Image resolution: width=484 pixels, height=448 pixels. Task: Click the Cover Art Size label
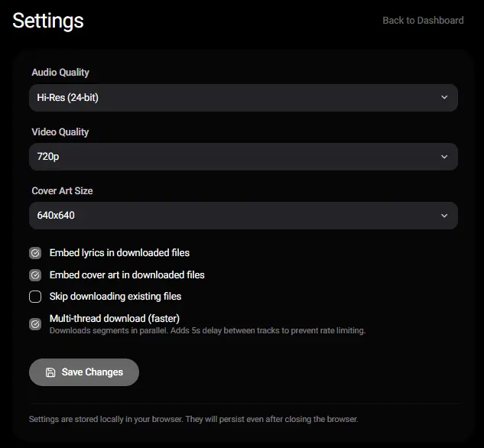[x=62, y=190]
